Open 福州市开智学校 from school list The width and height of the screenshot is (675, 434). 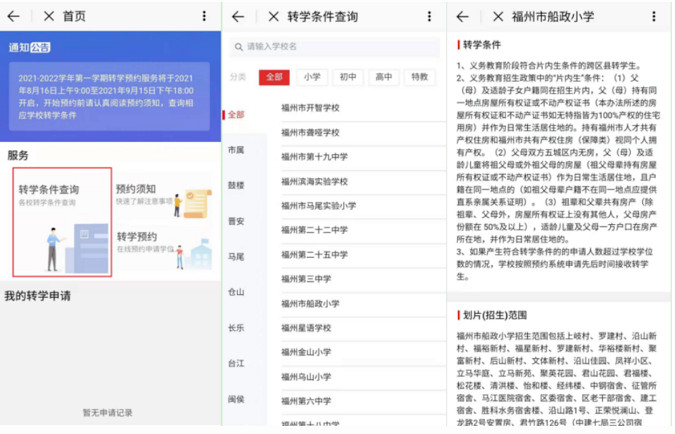(363, 108)
